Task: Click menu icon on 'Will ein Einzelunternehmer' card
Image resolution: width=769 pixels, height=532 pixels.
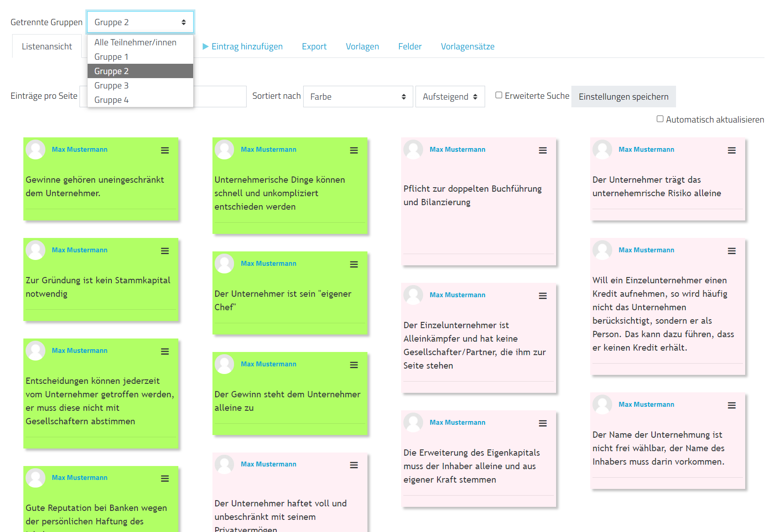Action: [x=732, y=251]
